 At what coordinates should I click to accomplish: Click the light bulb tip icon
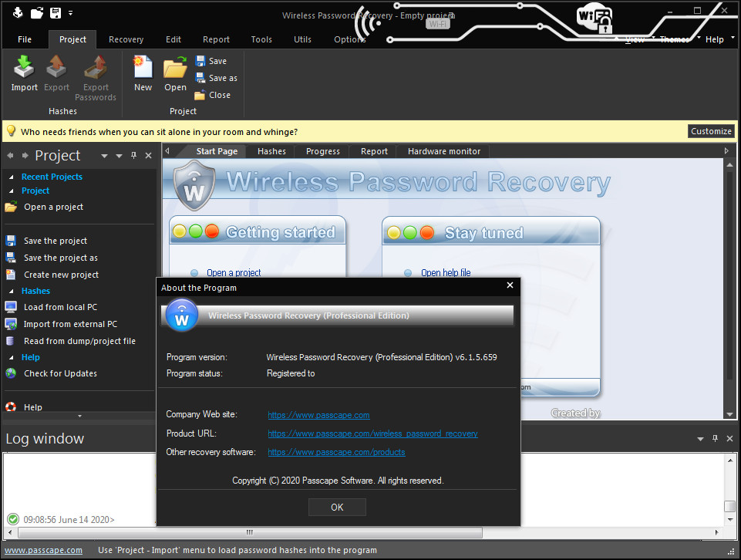click(x=11, y=131)
